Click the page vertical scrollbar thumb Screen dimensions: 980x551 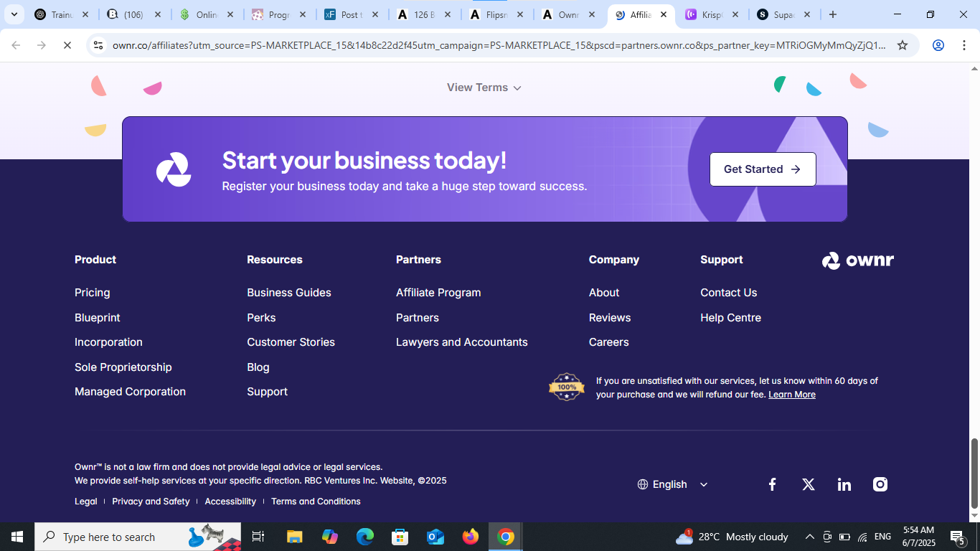point(974,474)
